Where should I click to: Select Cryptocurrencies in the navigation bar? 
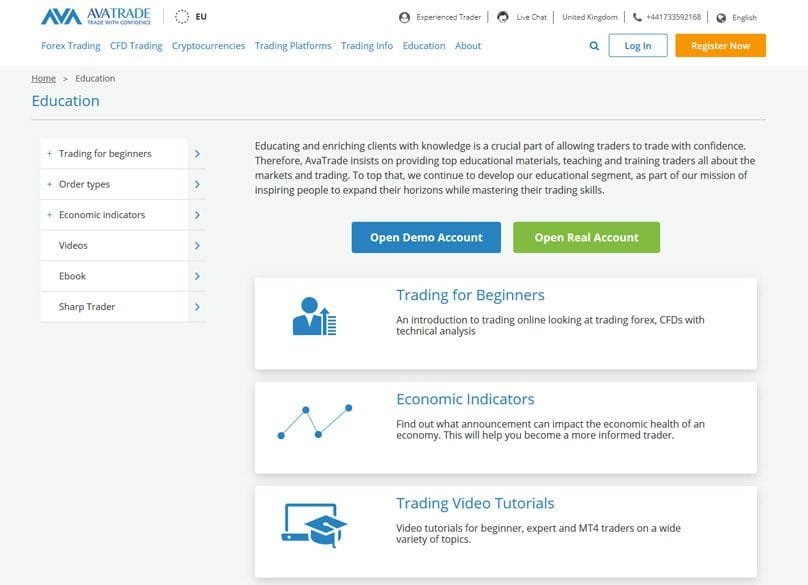(x=209, y=45)
